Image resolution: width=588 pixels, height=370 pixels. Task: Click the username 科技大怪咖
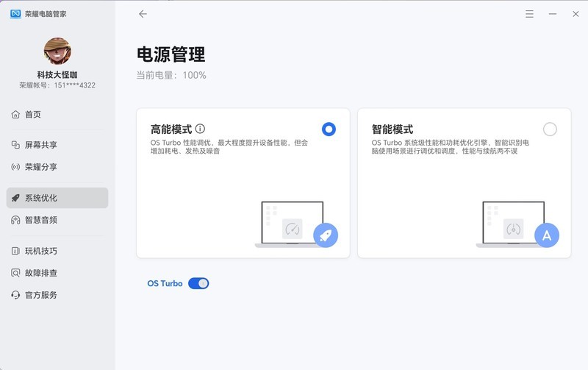click(57, 75)
